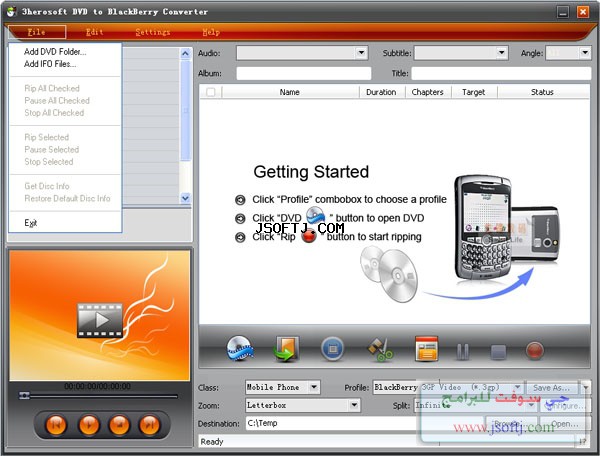Click the Stop ripping square button
Image resolution: width=600 pixels, height=456 pixels.
point(498,352)
